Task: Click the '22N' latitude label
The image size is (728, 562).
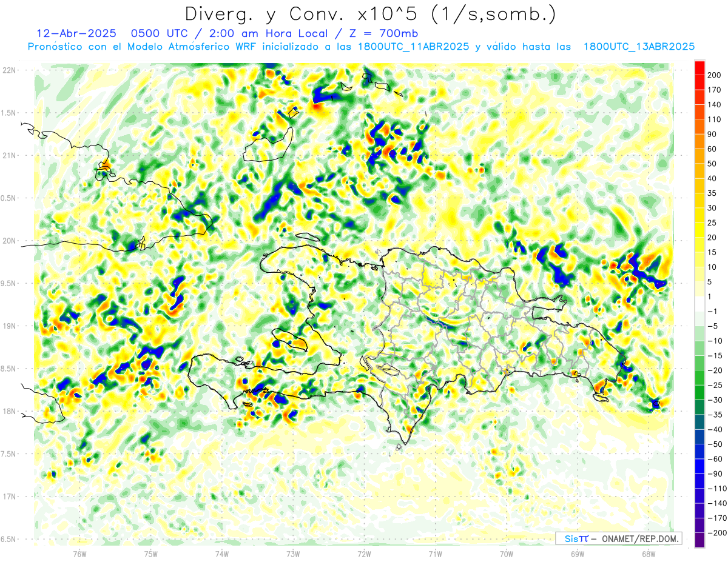Action: [x=10, y=70]
